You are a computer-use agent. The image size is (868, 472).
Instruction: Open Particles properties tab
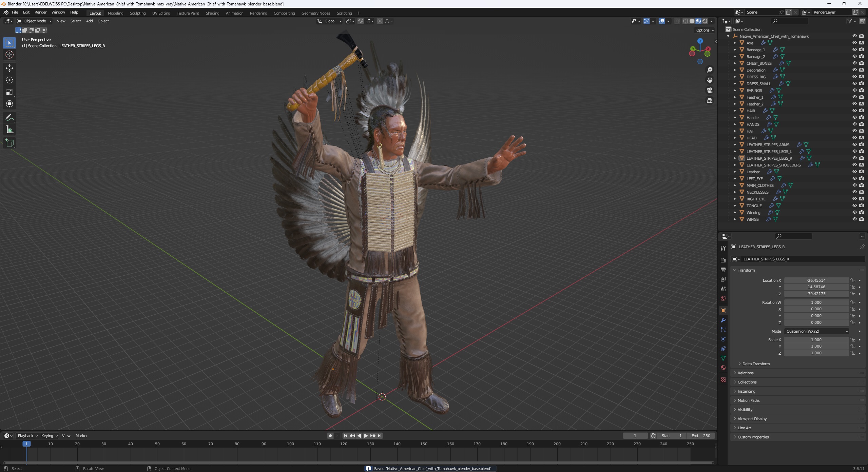tap(723, 330)
